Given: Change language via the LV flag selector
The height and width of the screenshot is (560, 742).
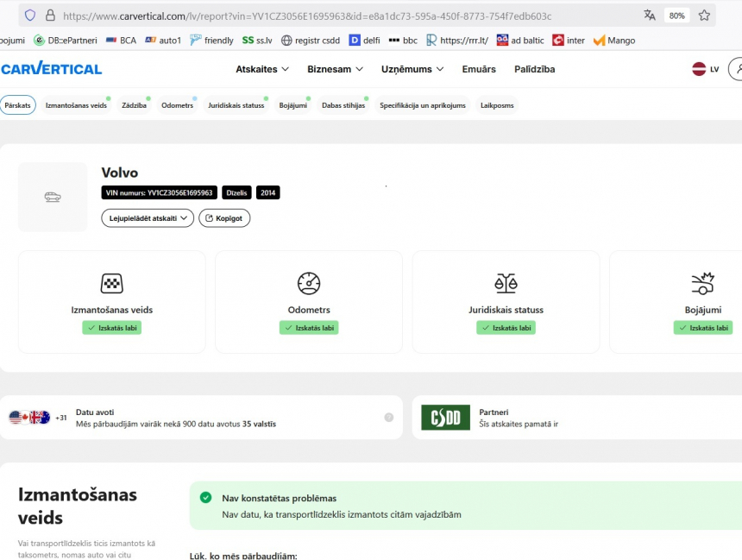Looking at the screenshot, I should [x=706, y=69].
